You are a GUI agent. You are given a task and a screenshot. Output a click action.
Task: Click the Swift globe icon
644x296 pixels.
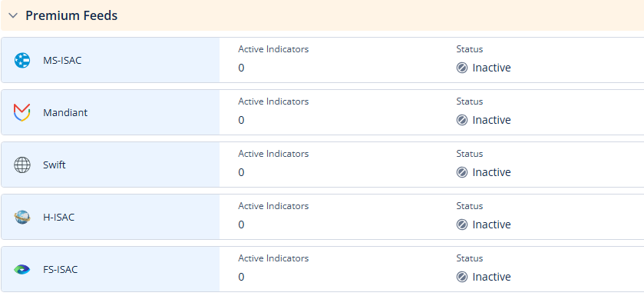[22, 165]
